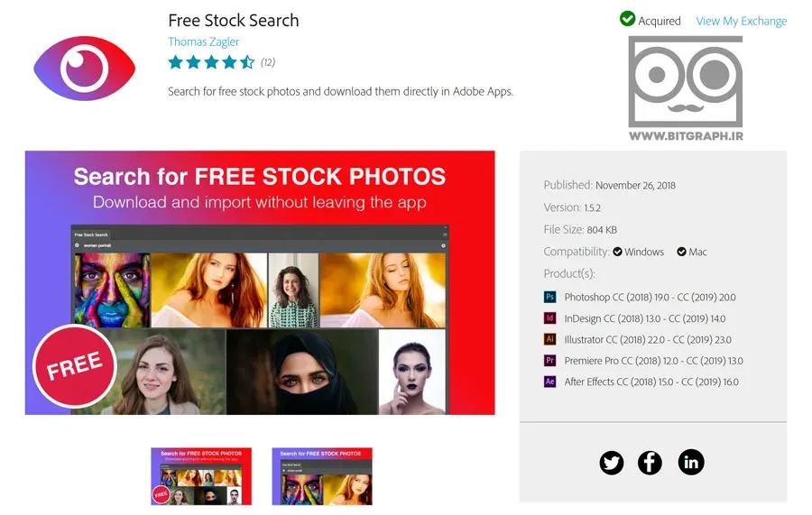This screenshot has height=515, width=812.
Task: Share on Twitter using the bird icon
Action: point(612,462)
